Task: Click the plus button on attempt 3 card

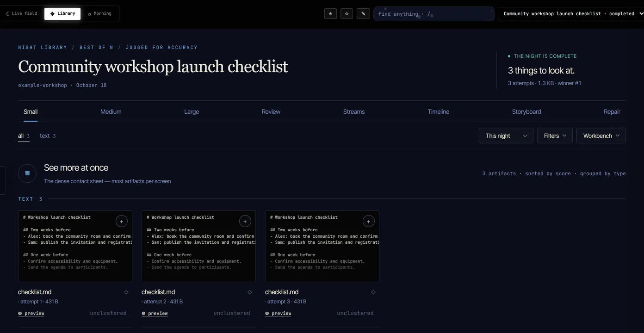Action: (369, 222)
